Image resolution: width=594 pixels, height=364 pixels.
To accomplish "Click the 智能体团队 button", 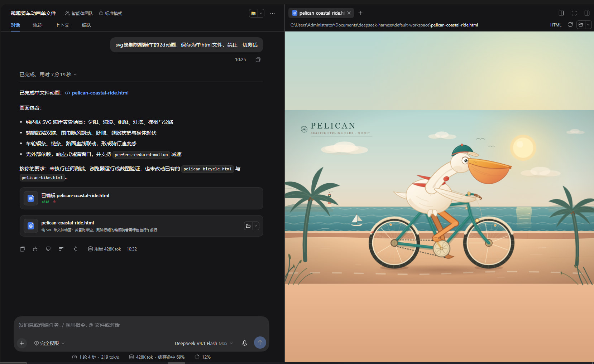I will (79, 13).
